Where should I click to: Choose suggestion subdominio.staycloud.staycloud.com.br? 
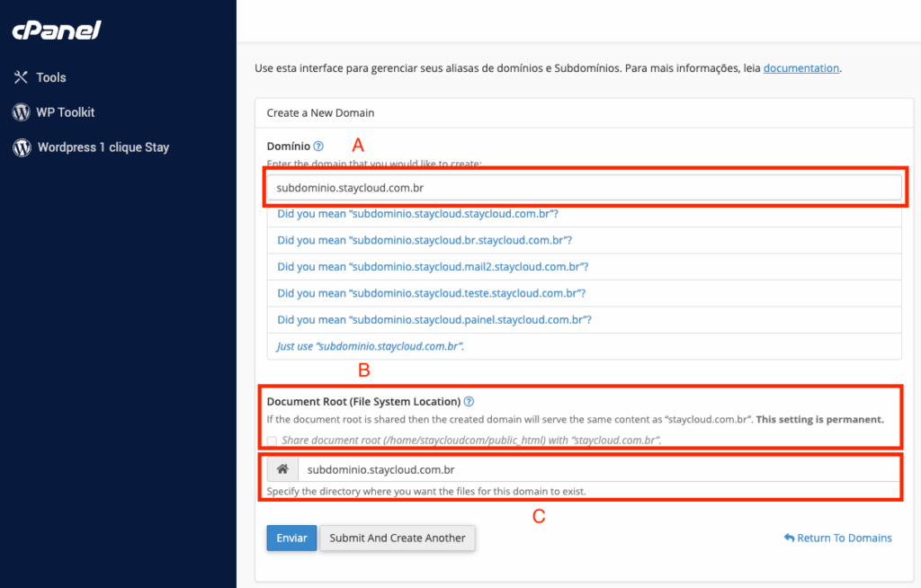click(417, 214)
